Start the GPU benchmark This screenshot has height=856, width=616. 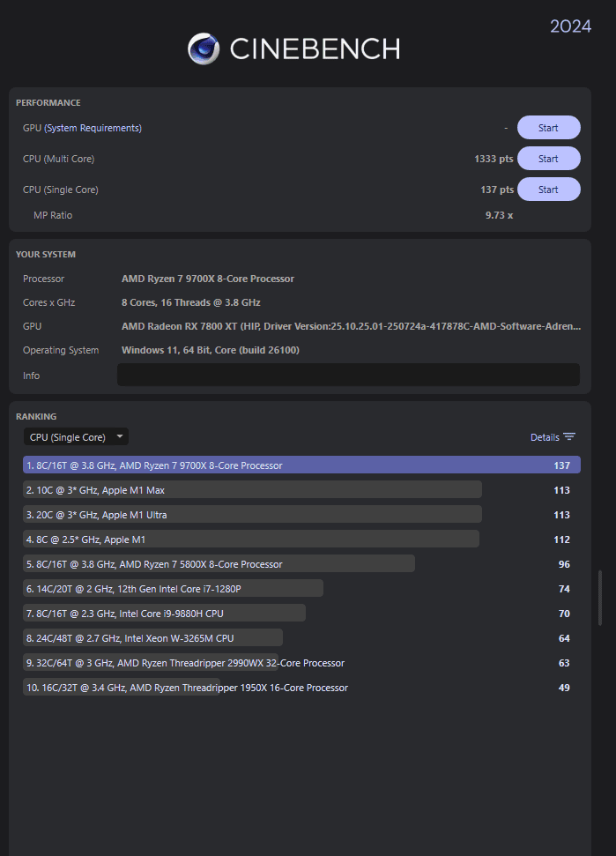coord(548,128)
